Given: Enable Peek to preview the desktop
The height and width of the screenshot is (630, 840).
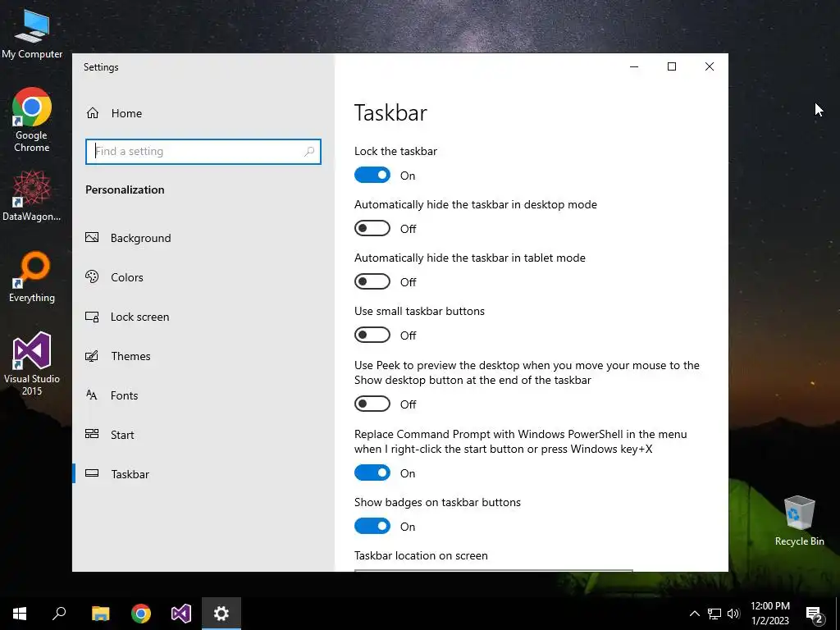Looking at the screenshot, I should click(372, 404).
